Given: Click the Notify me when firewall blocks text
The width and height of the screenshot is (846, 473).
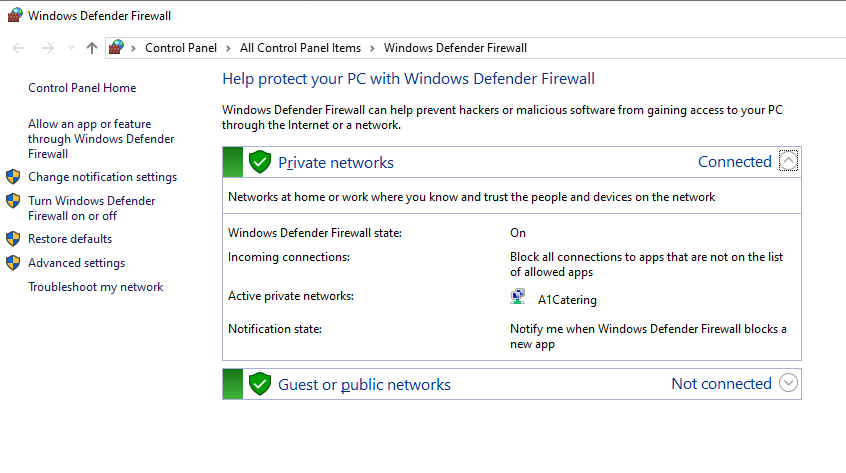Looking at the screenshot, I should 648,337.
